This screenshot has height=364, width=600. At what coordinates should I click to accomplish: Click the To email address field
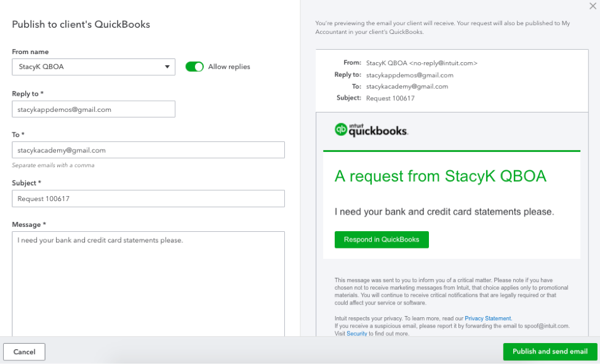(148, 150)
